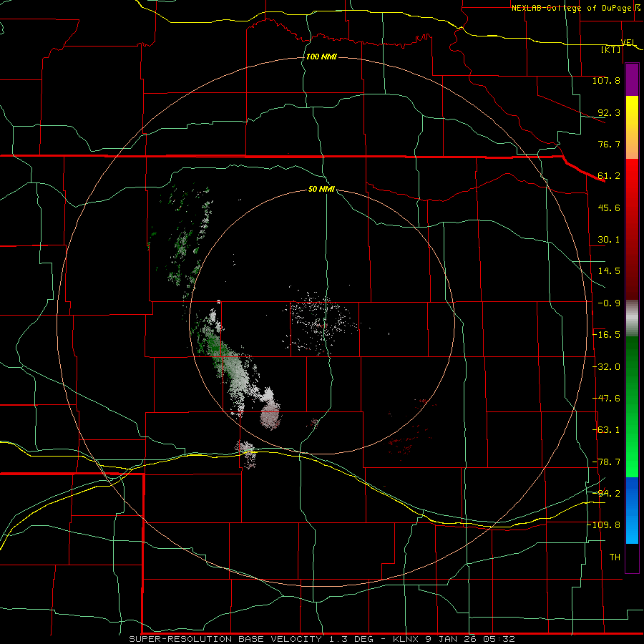Click the 50 NMI range ring label
The width and height of the screenshot is (644, 644).
coord(321,189)
